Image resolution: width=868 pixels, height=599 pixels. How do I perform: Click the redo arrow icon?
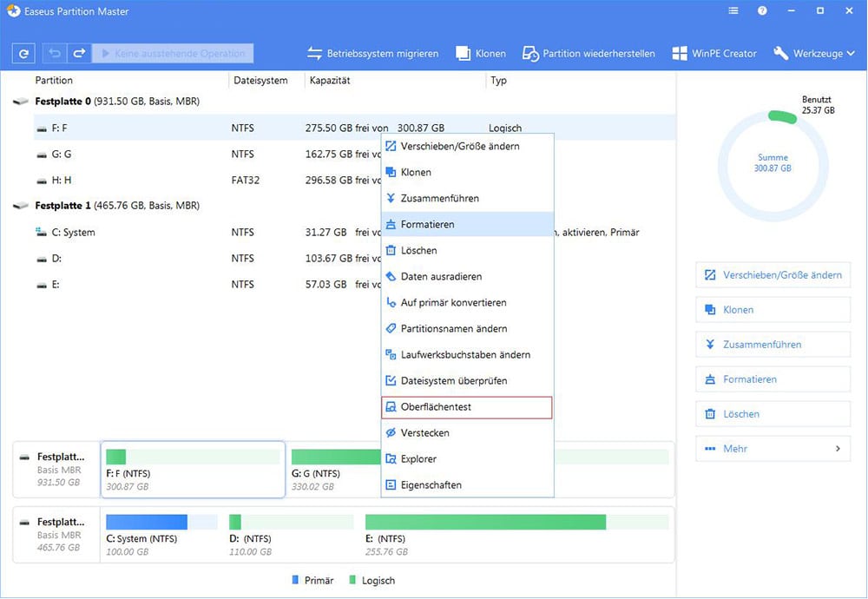tap(79, 54)
